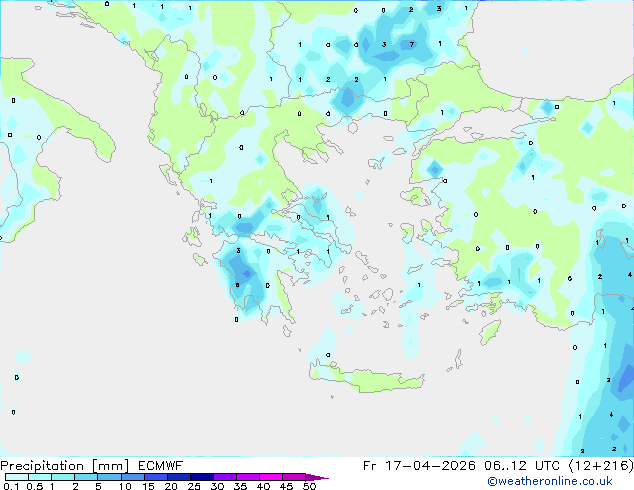
Task: Click the legend label '0.5'
Action: click(35, 486)
